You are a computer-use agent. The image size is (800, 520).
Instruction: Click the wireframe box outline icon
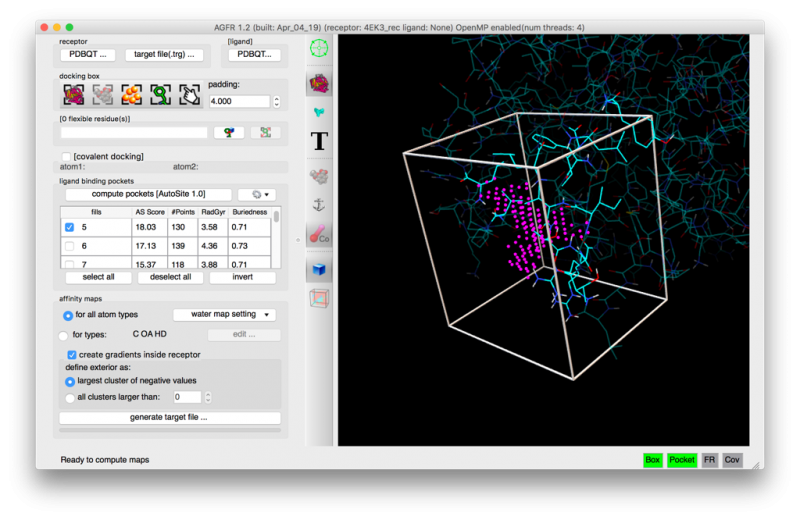tap(320, 298)
